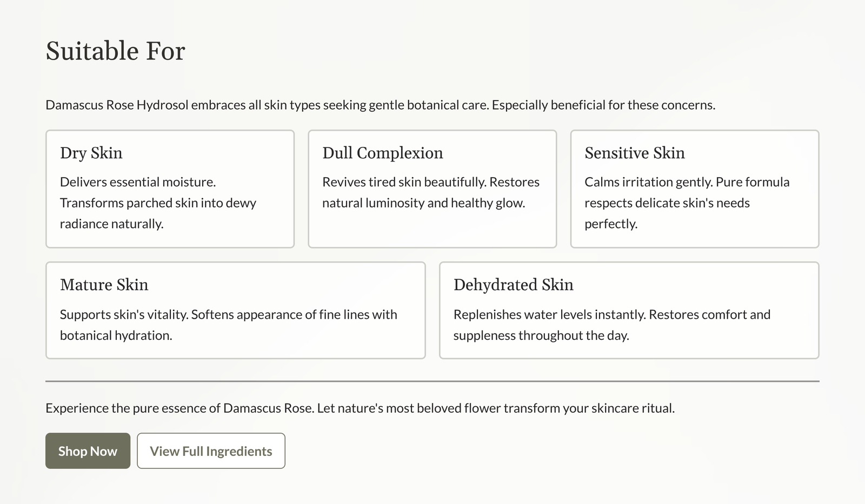Click the Damascus Rose Hydrosol intro paragraph
The height and width of the screenshot is (504, 865).
[x=380, y=105]
